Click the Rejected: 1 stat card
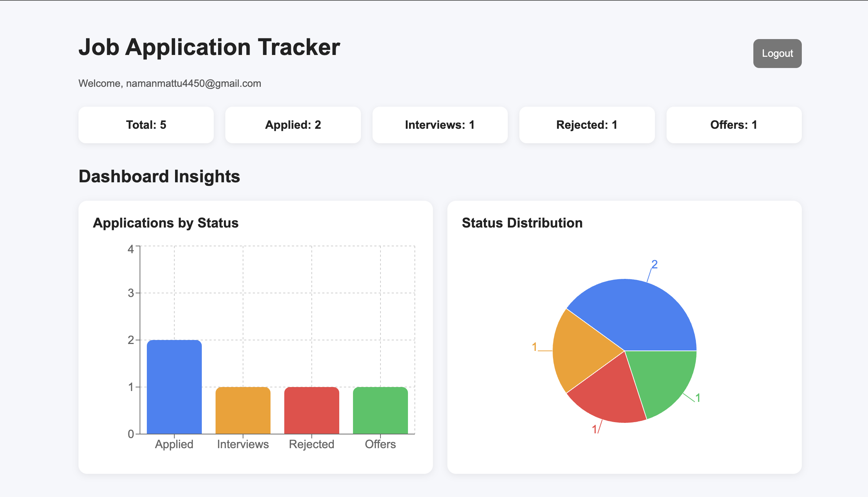The width and height of the screenshot is (868, 497). click(587, 125)
